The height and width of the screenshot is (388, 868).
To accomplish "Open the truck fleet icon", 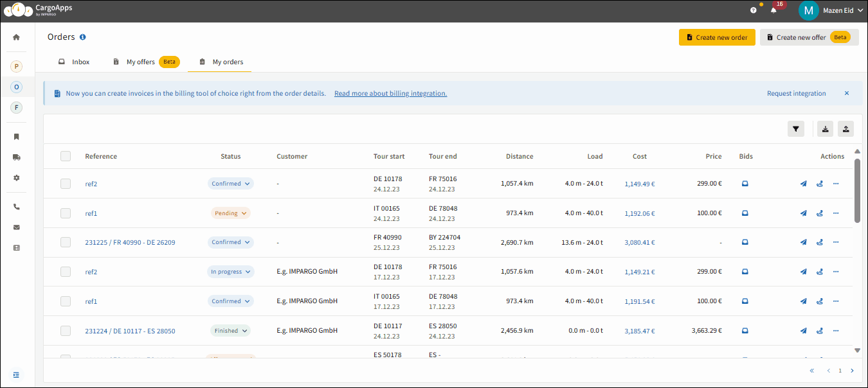I will [x=17, y=157].
